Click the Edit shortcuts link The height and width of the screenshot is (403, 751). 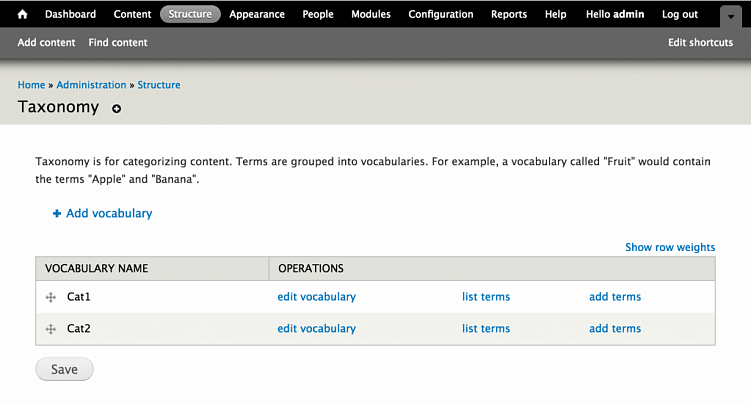[x=700, y=43]
